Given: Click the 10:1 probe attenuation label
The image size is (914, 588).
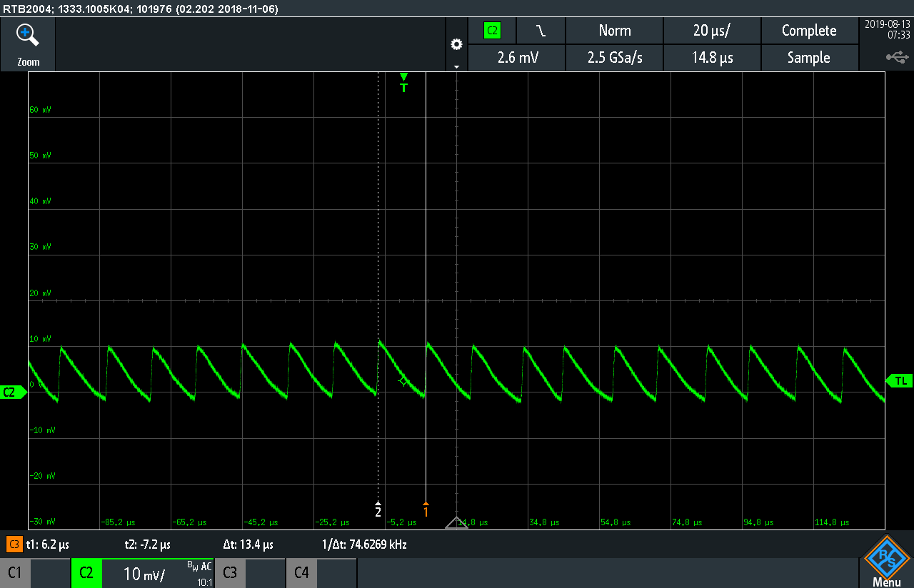Looking at the screenshot, I should (x=204, y=582).
